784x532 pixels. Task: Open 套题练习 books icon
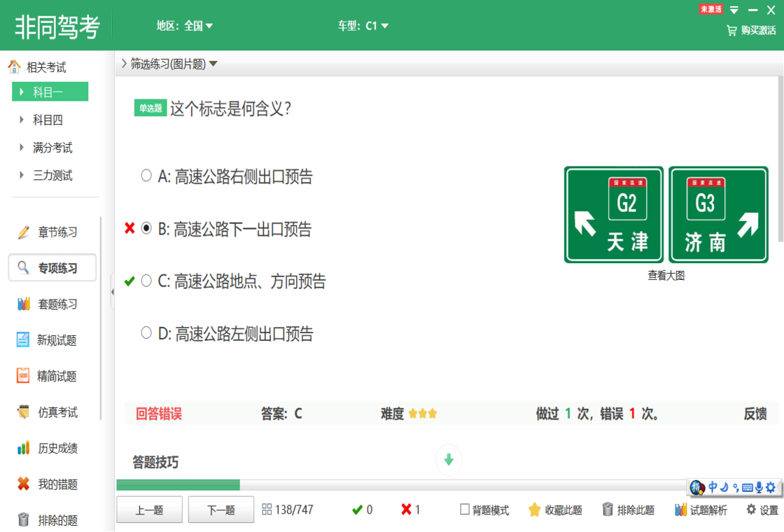click(x=23, y=304)
